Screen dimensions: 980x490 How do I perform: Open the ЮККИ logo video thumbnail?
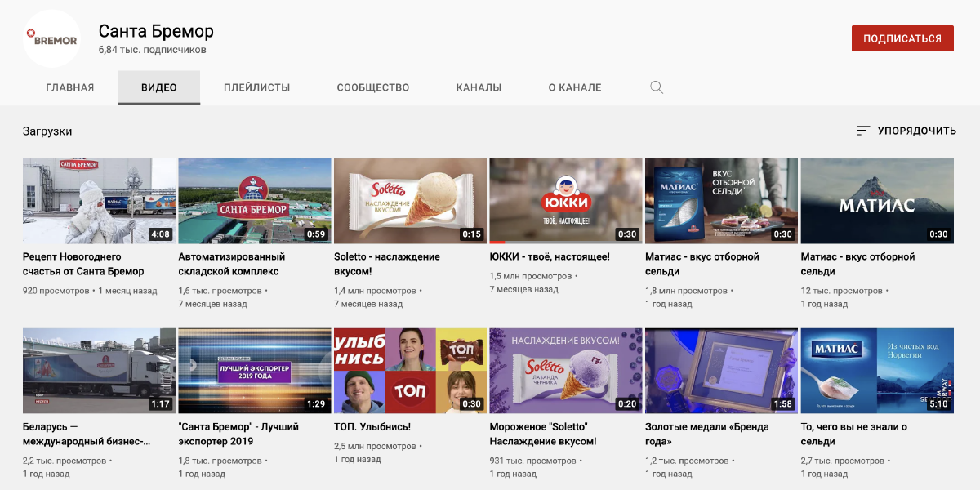point(566,201)
